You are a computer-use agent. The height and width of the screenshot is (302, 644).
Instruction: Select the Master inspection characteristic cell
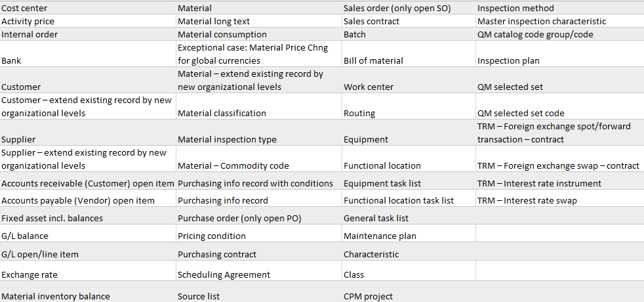pos(542,21)
